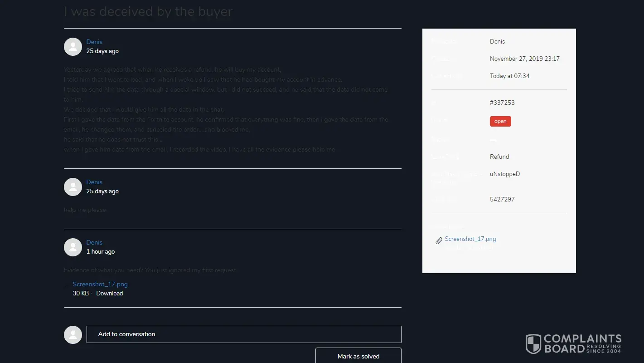Click the avatar beside the "help me please" message
Screen dimensions: 644x363
tap(73, 187)
